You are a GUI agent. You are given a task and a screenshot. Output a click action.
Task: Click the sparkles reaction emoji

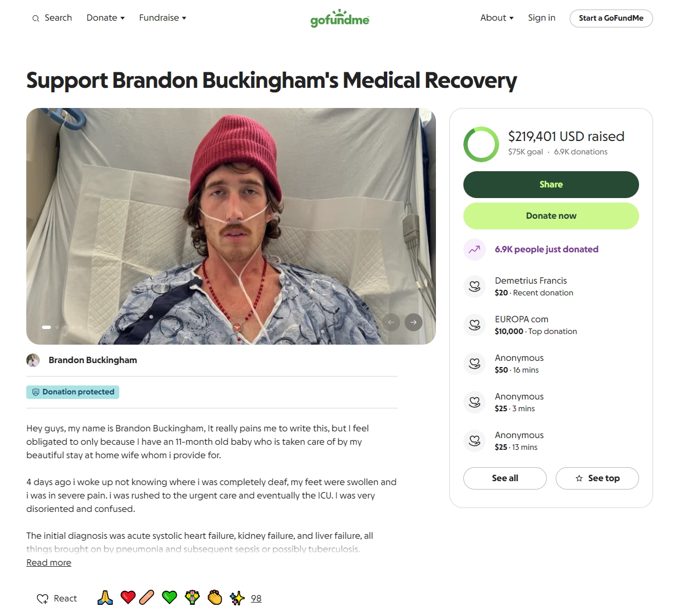point(237,598)
